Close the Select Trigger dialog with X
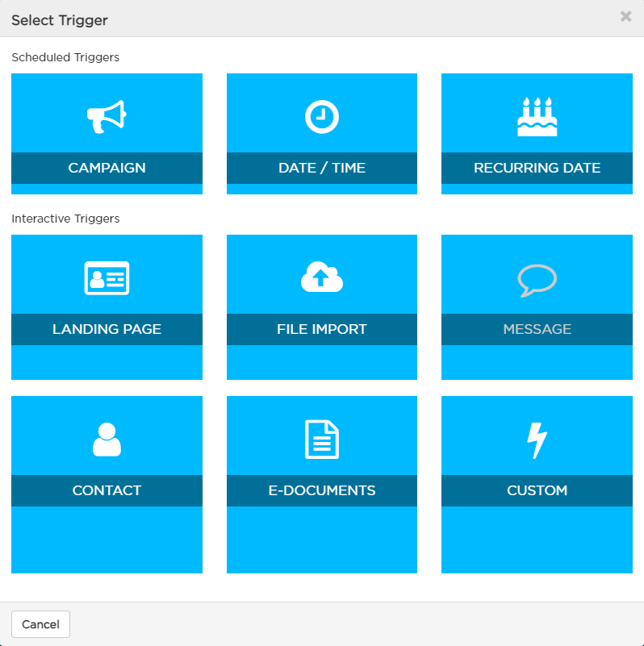 626,16
